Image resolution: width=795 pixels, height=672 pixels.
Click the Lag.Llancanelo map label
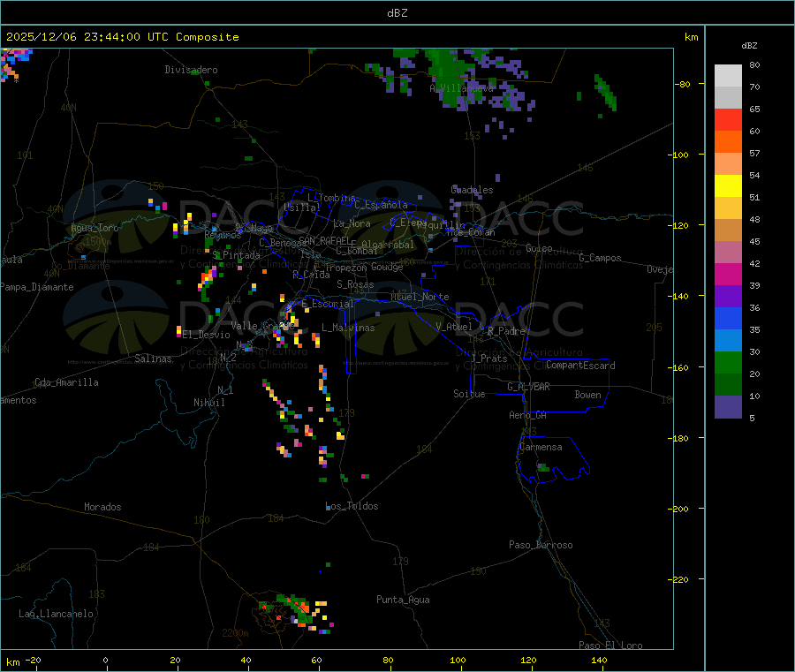point(56,614)
